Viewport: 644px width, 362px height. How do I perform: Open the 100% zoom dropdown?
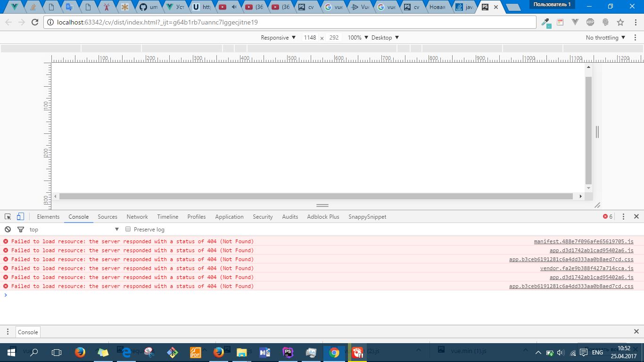tap(358, 37)
